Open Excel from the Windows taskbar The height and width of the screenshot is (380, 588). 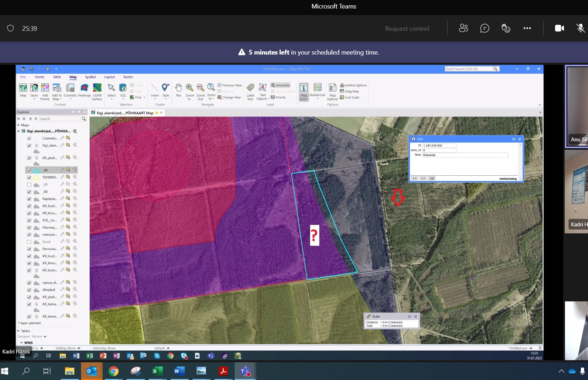(x=157, y=371)
